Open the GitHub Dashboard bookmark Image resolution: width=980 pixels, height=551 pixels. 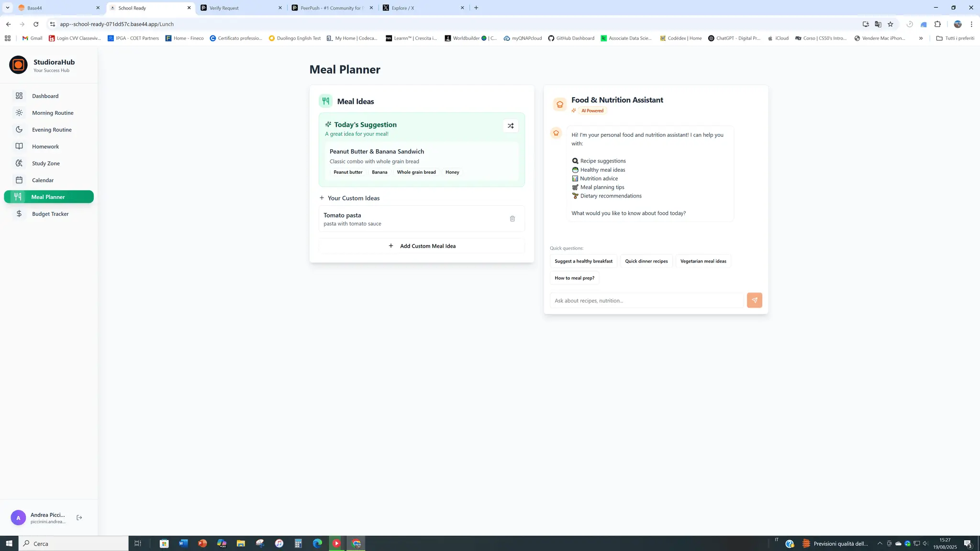coord(571,38)
